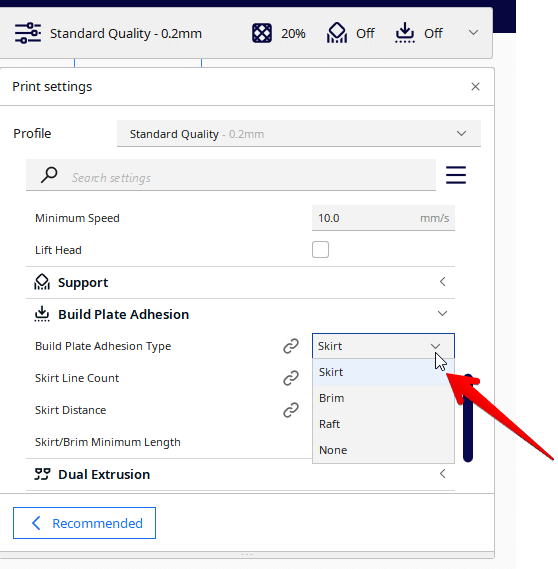The width and height of the screenshot is (558, 569).
Task: Enable the Lift Head checkbox
Action: (320, 250)
